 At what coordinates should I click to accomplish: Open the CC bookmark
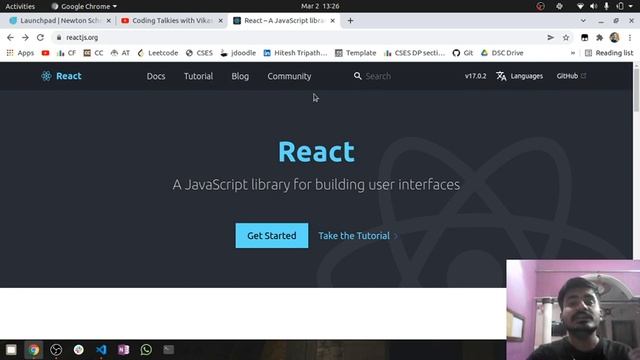(x=93, y=53)
